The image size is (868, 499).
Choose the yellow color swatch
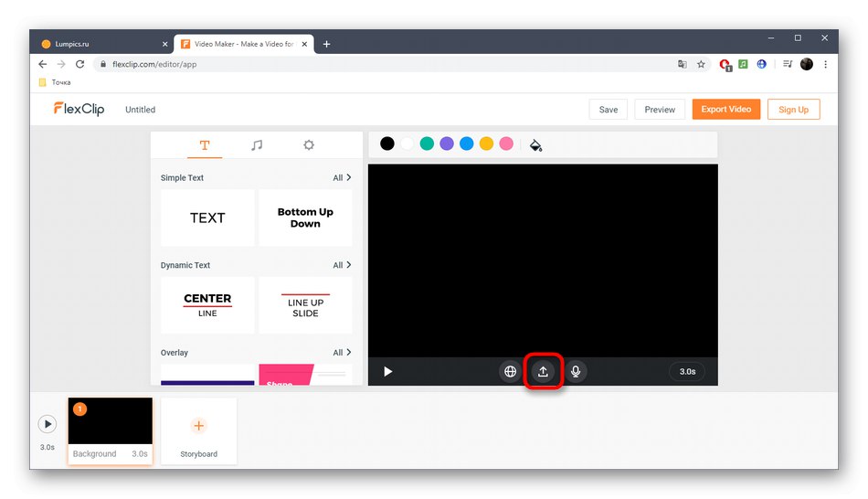pyautogui.click(x=486, y=144)
